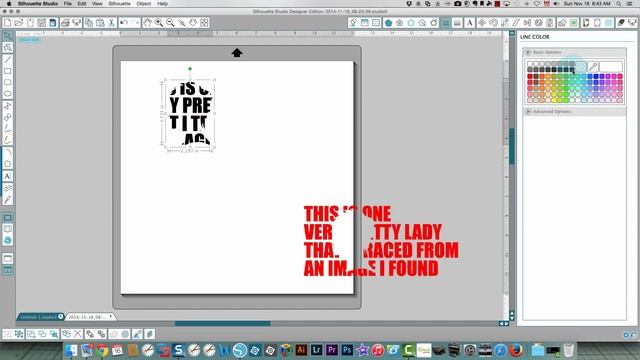Click the Fit to Window icon
The image size is (640, 360).
(x=204, y=23)
